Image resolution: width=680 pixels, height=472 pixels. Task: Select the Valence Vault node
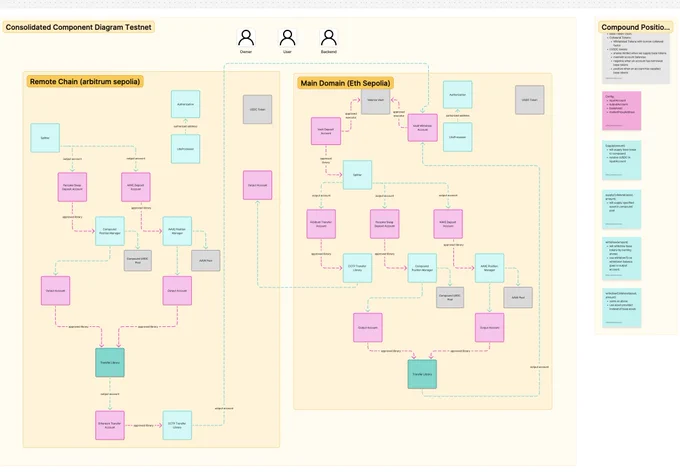[x=376, y=102]
